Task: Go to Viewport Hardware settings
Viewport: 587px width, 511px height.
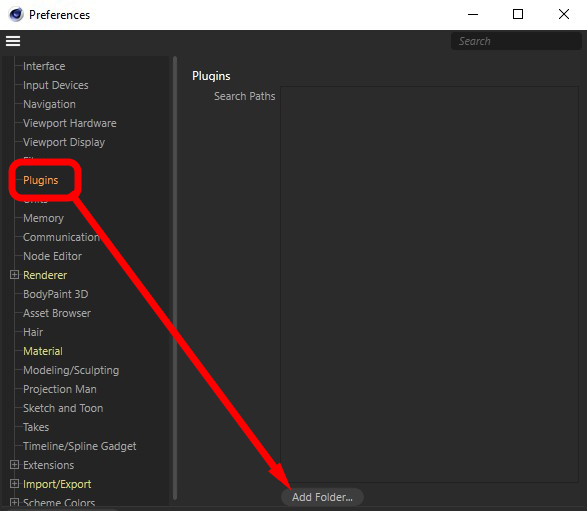Action: (70, 123)
